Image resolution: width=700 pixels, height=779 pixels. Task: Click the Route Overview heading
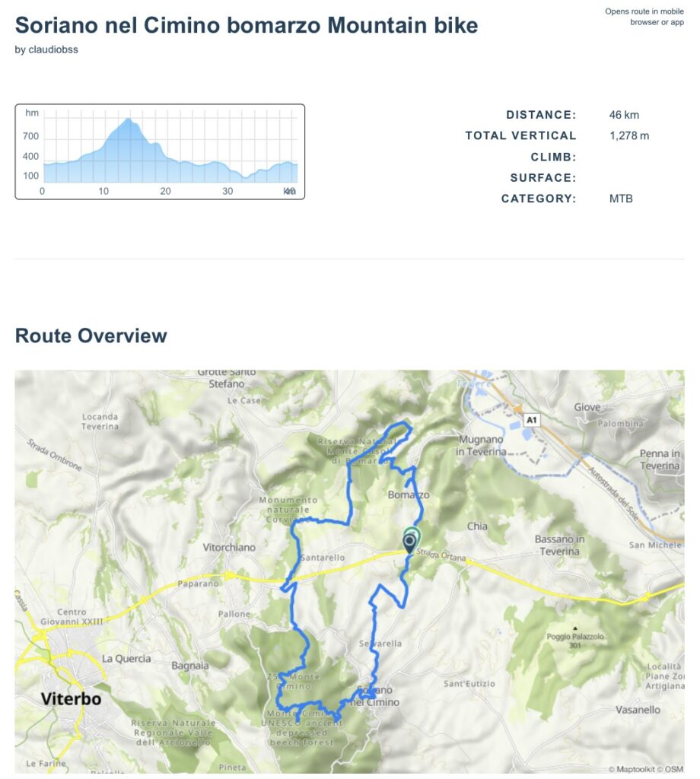[x=91, y=335]
